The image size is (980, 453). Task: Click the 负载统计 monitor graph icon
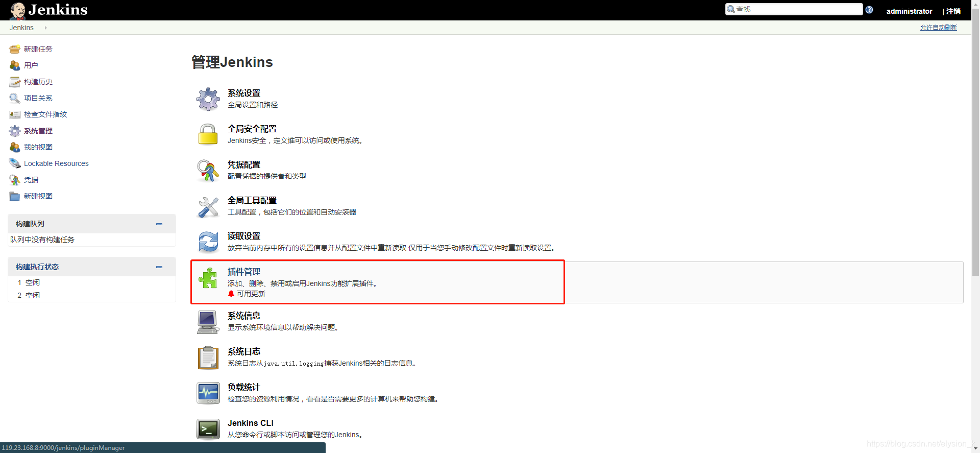(208, 393)
